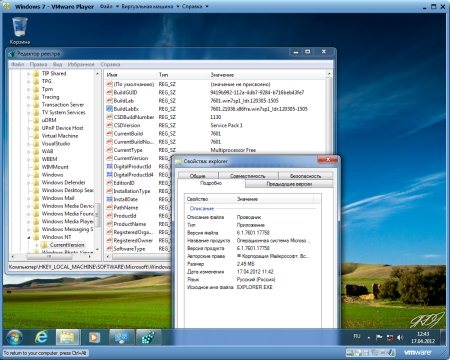This screenshot has height=360, width=450.
Task: Collapse the Windows NT tree node
Action: [29, 237]
